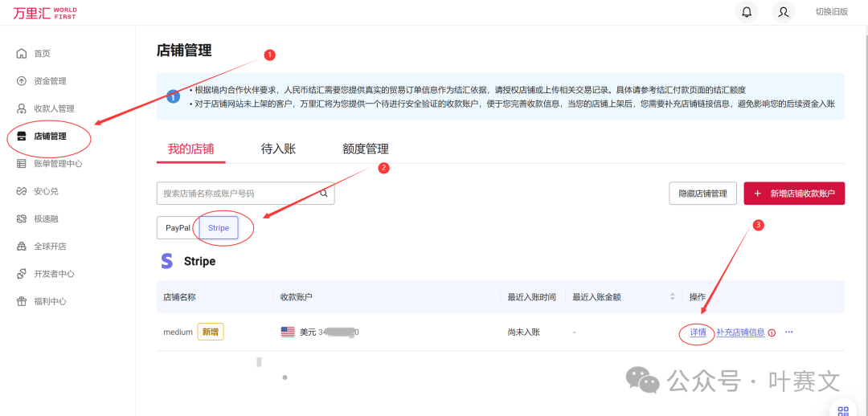Click the 首页 home icon in sidebar
Screen dimensions: 868x416
(x=22, y=54)
